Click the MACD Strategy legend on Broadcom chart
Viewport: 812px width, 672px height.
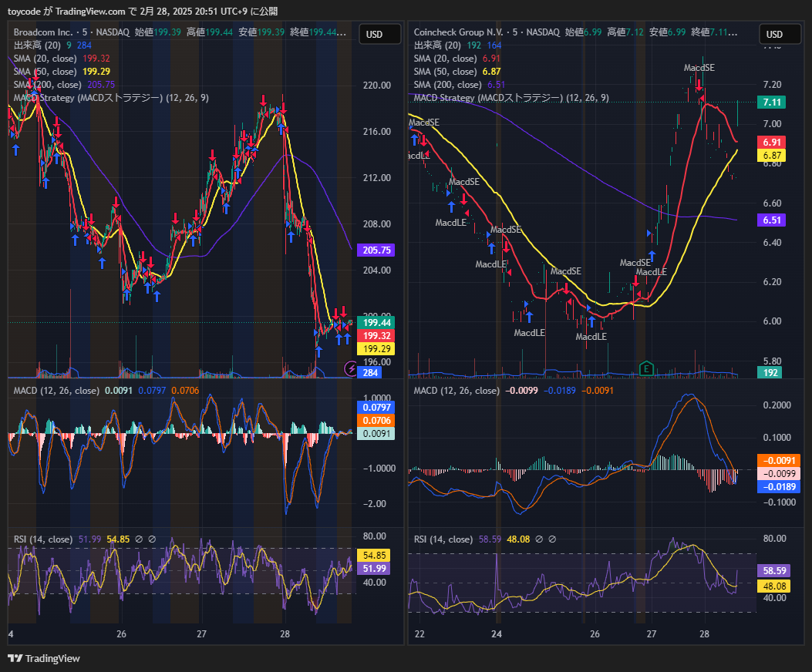click(x=111, y=98)
